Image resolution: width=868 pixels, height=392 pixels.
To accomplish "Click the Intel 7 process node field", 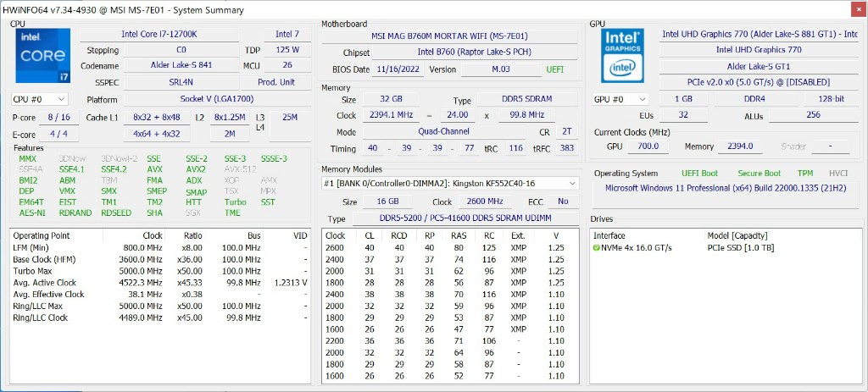I will click(x=287, y=34).
